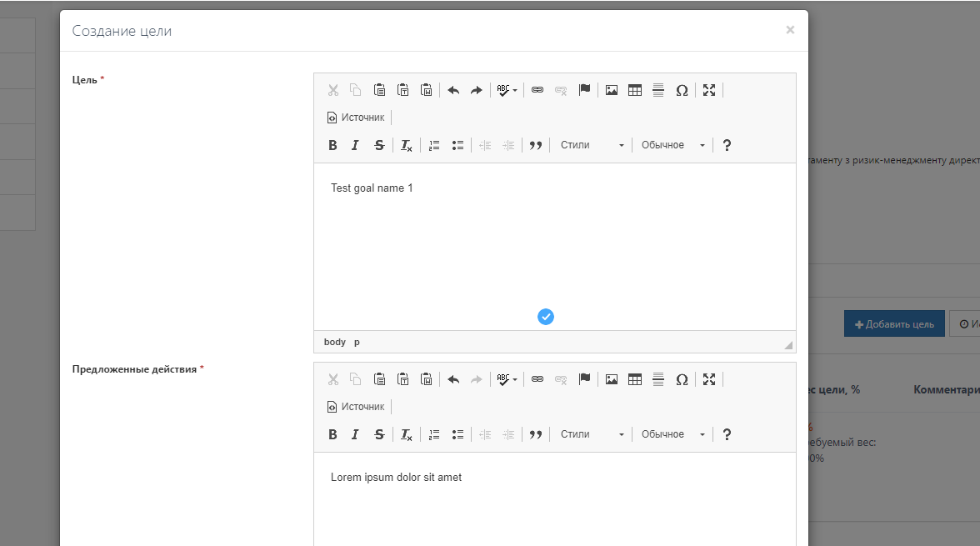Toggle italic in Цель editor

pyautogui.click(x=355, y=145)
